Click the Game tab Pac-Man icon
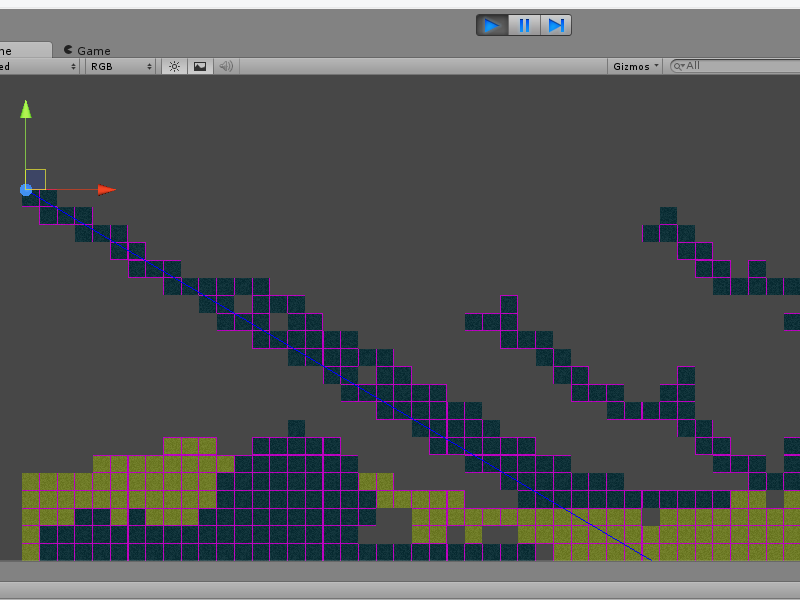The image size is (800, 600). 68,49
